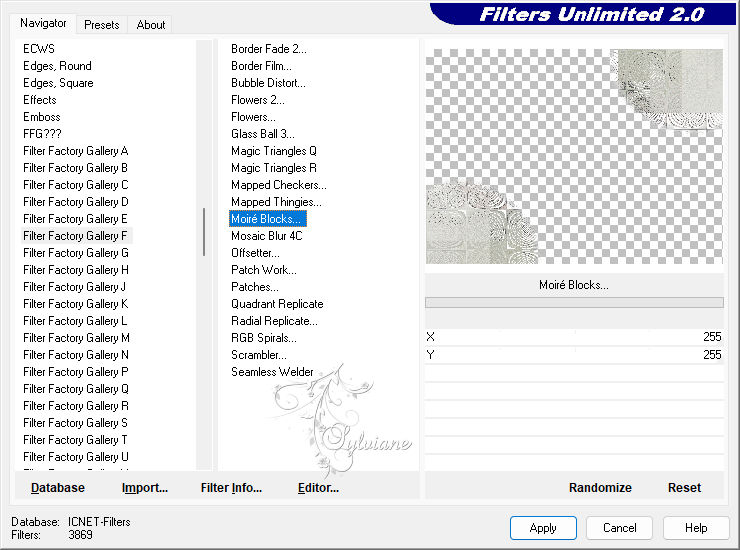Adjust the Y slider value
The height and width of the screenshot is (550, 740).
pos(574,355)
